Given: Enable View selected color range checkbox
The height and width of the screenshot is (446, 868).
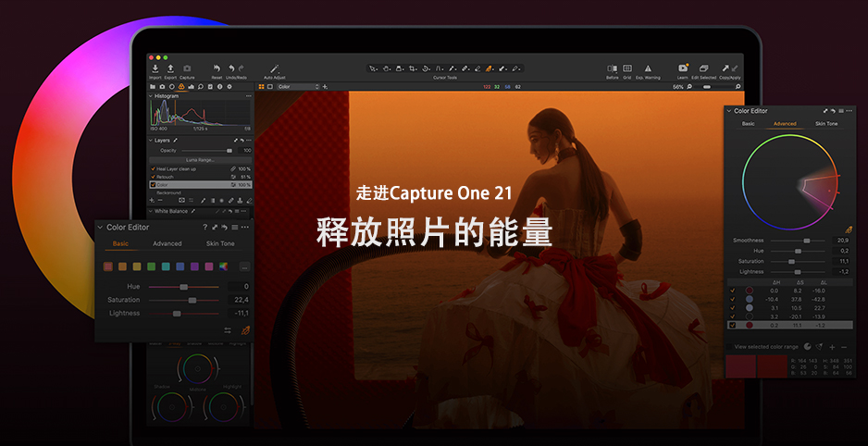Looking at the screenshot, I should [x=729, y=347].
